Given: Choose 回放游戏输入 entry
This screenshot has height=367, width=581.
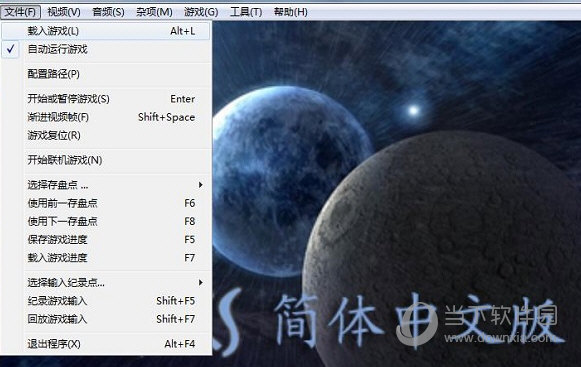Looking at the screenshot, I should click(106, 319).
